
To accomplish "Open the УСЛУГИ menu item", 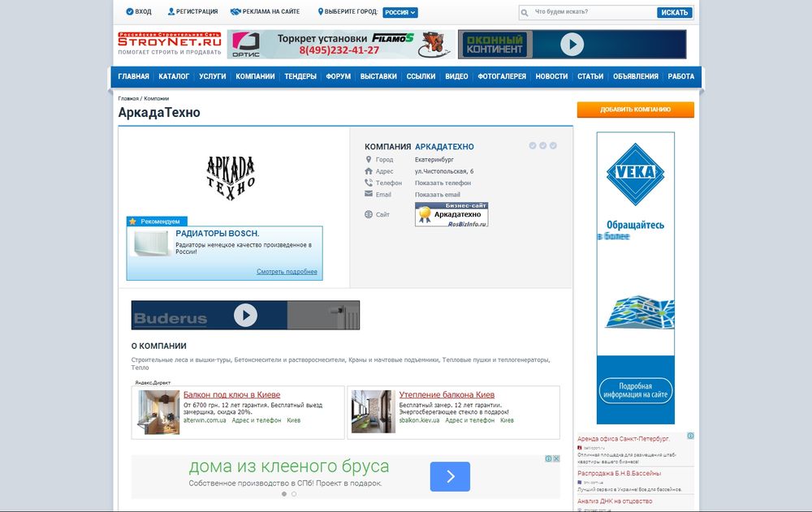I will [x=212, y=76].
